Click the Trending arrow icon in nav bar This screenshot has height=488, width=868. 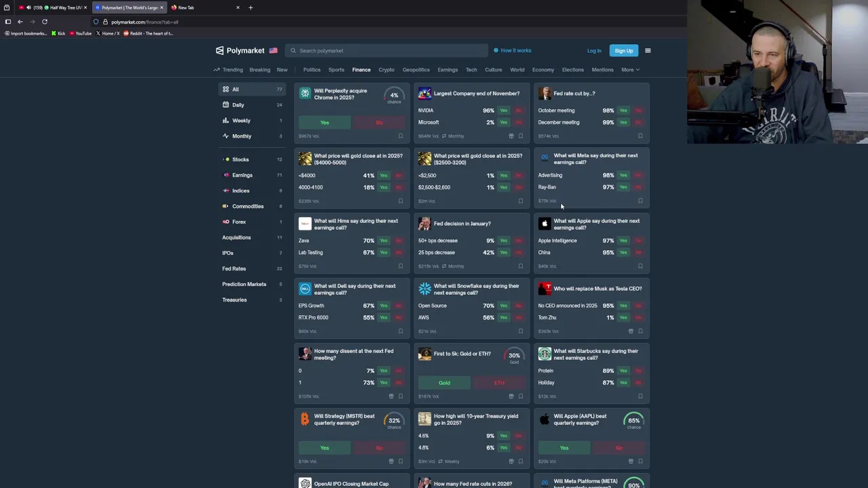[x=216, y=70]
